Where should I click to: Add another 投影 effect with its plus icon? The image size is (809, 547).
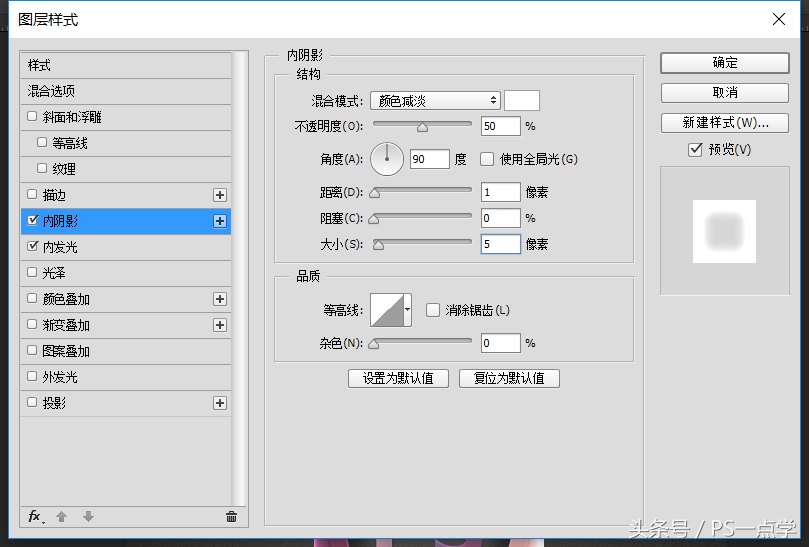coord(220,403)
